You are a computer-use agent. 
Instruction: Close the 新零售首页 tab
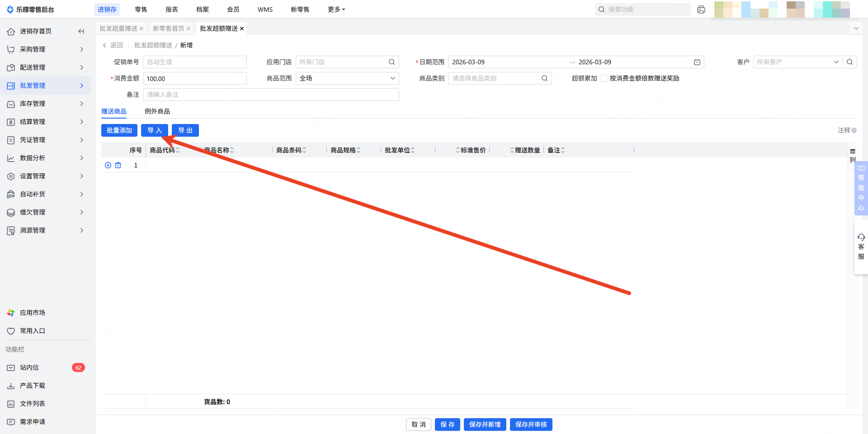[189, 29]
